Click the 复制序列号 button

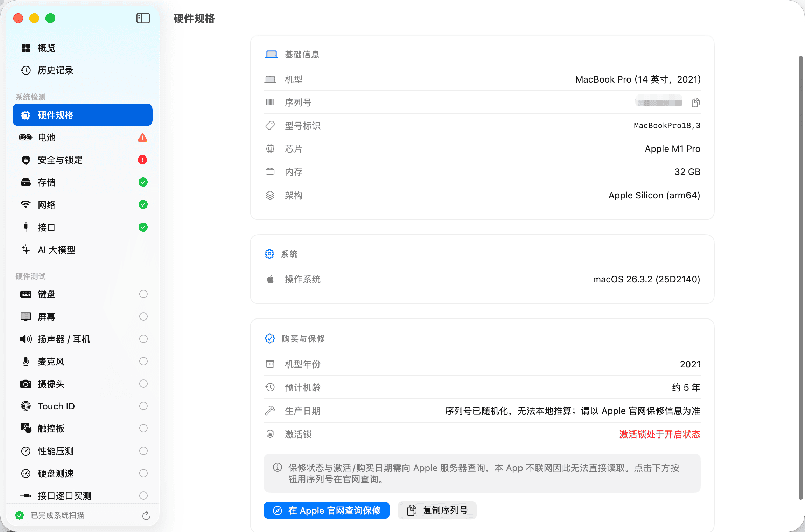pos(437,510)
